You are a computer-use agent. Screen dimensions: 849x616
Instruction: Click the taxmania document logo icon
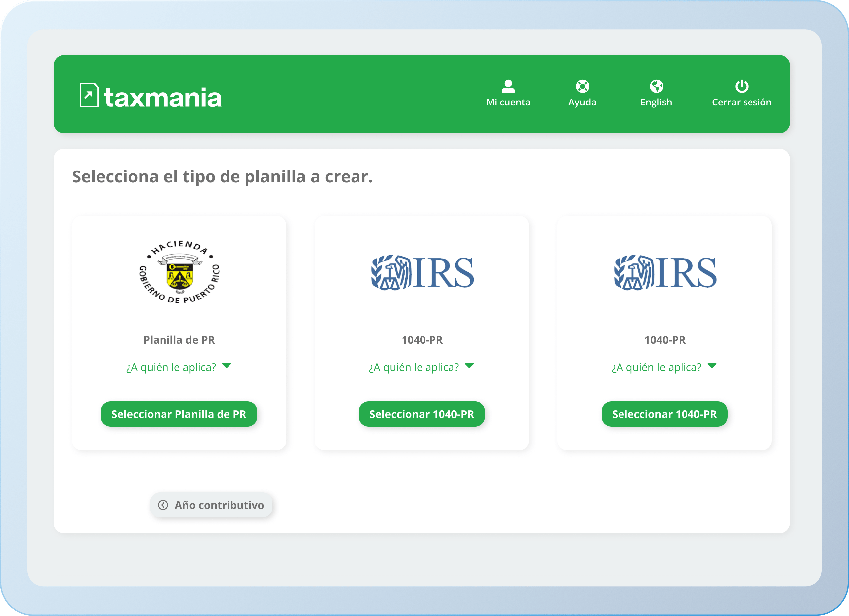point(89,95)
